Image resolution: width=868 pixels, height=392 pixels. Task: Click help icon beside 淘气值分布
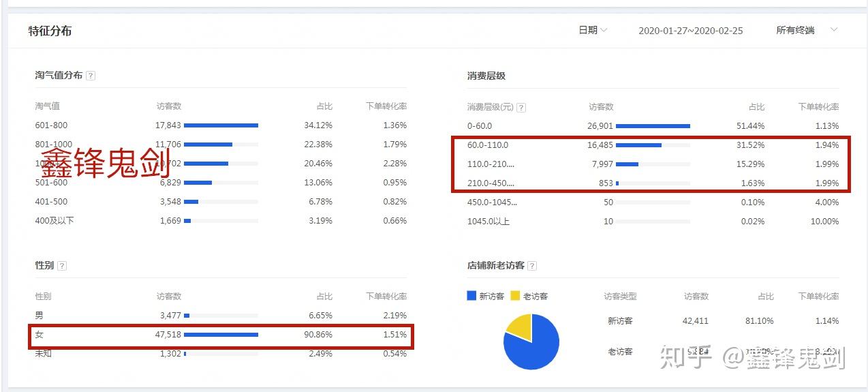pos(91,76)
